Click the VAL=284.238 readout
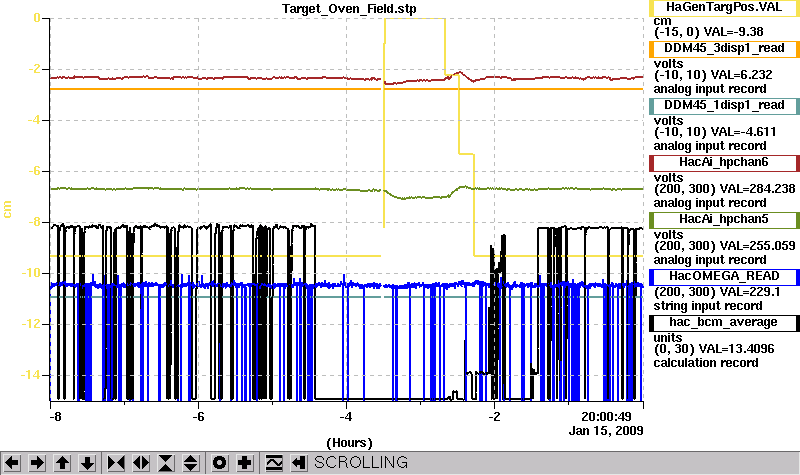The image size is (800, 475). [x=757, y=189]
